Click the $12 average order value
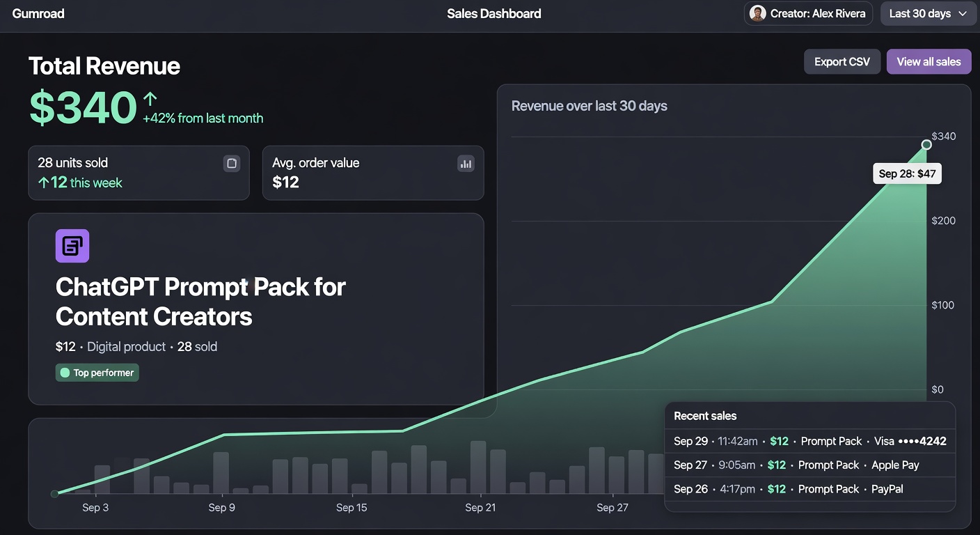 (285, 183)
